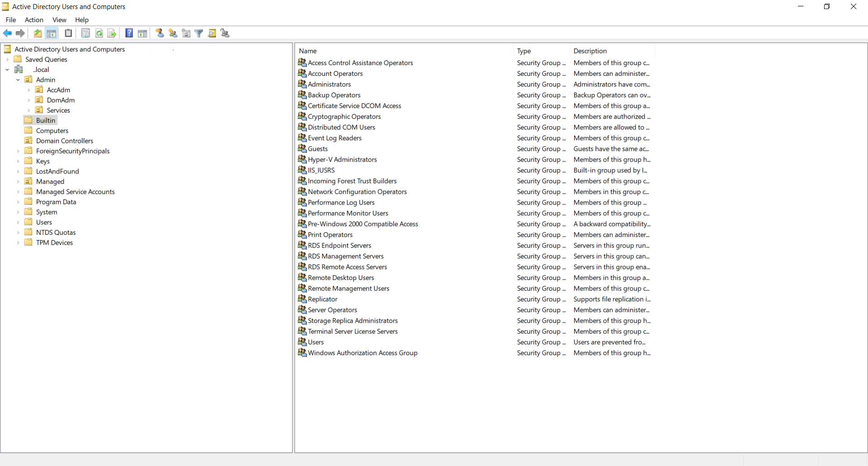Select the Users container in the tree

(44, 222)
